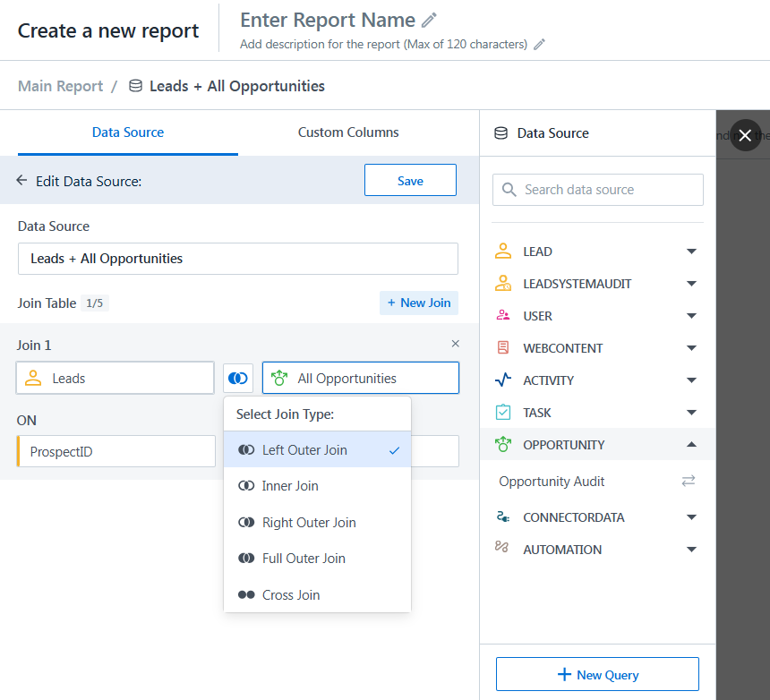
Task: Click the Save button
Action: click(x=410, y=180)
